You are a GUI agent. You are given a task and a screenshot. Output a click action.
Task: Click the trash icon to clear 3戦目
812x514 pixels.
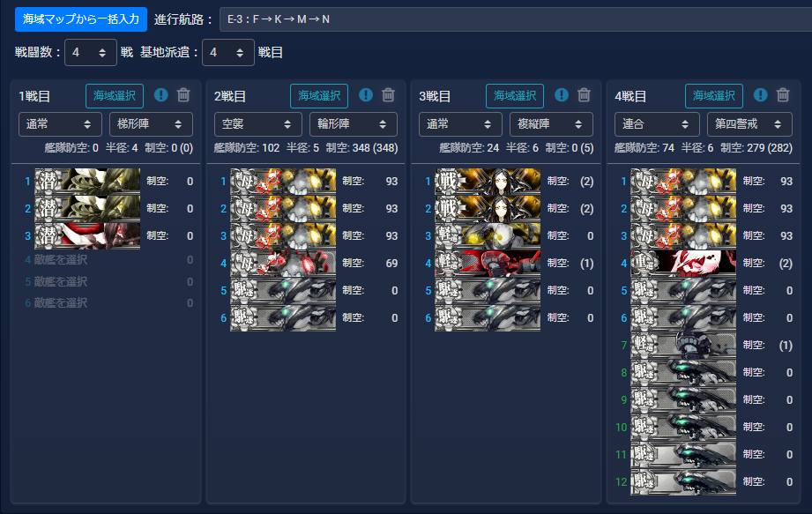583,95
